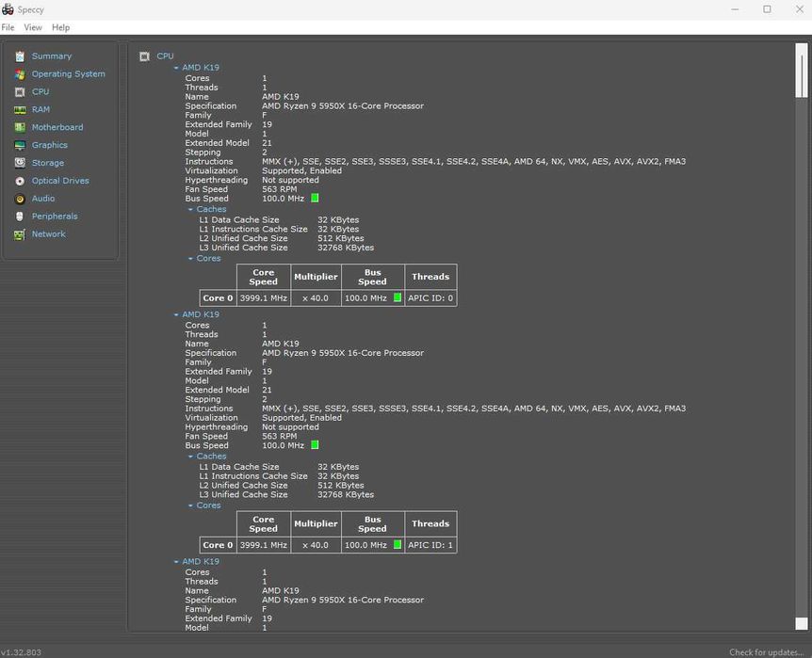Select the RAM icon in sidebar
Image resolution: width=812 pixels, height=658 pixels.
click(20, 110)
